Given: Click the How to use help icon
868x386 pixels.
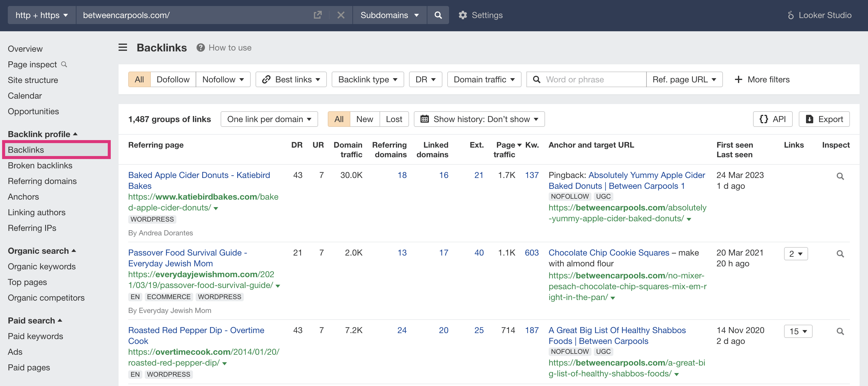Looking at the screenshot, I should [200, 48].
